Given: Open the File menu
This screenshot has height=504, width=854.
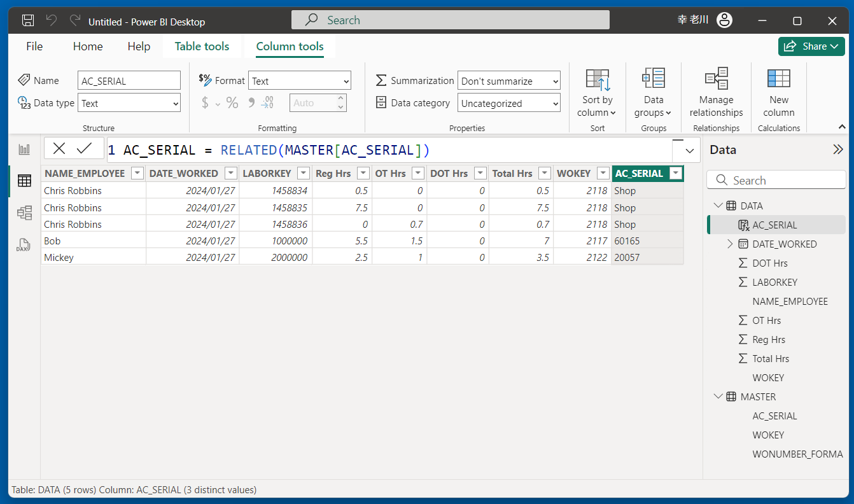Looking at the screenshot, I should click(x=34, y=46).
